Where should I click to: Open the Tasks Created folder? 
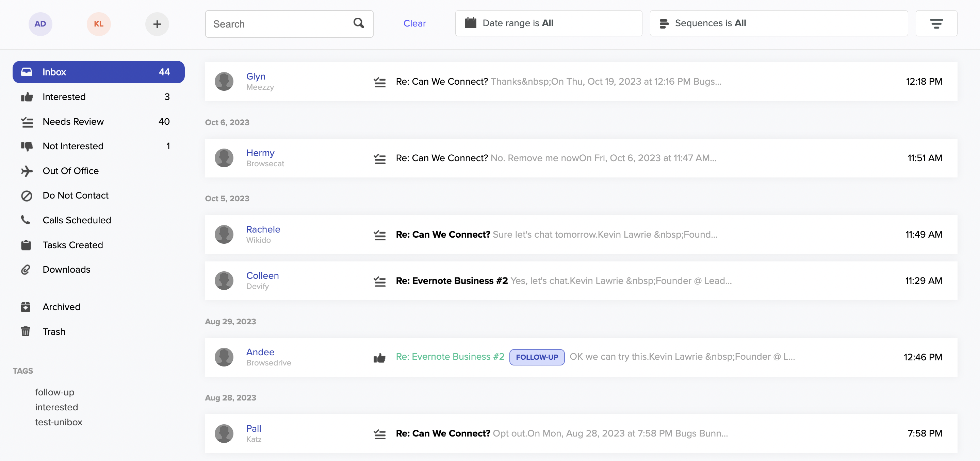click(99, 245)
